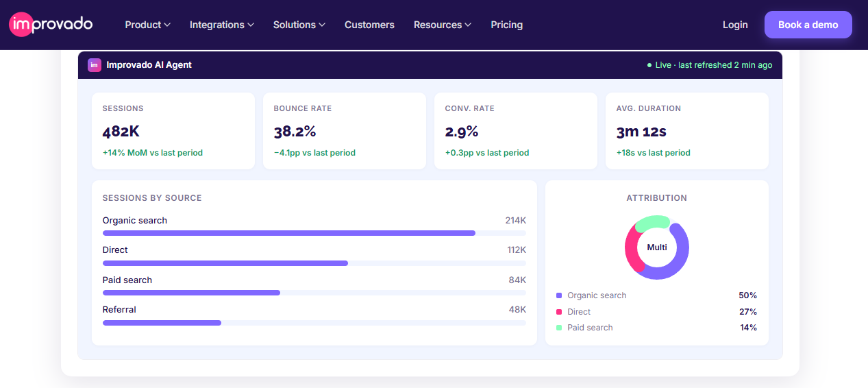This screenshot has width=868, height=388.
Task: Expand the Product dropdown chevron
Action: (x=166, y=25)
